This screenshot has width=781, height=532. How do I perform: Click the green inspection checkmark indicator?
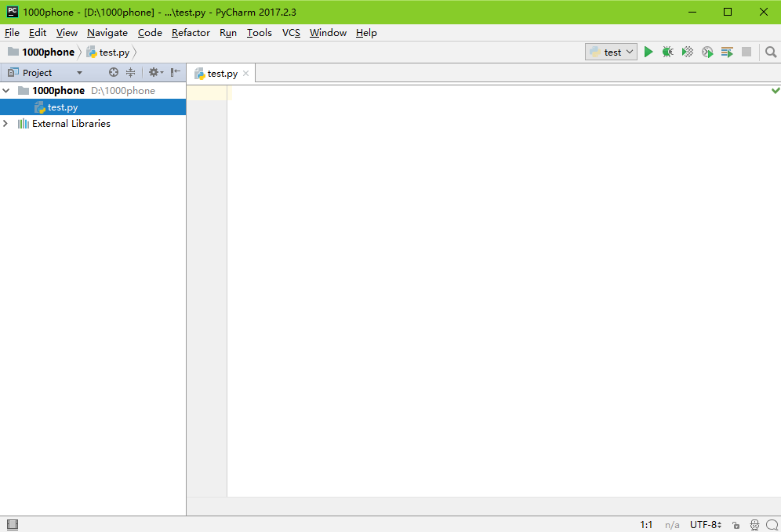(x=776, y=91)
